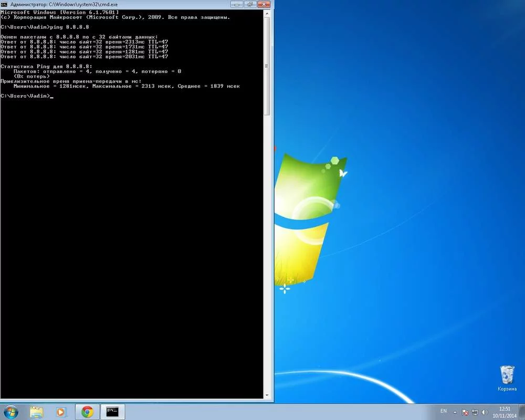Click the cmd.exe taskbar button
The height and width of the screenshot is (420, 525).
[112, 412]
